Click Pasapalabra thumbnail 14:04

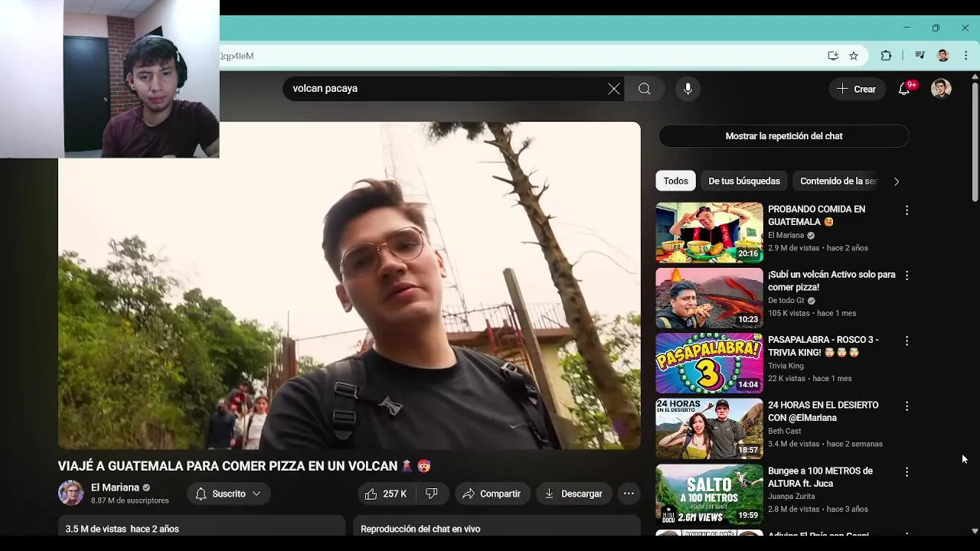(x=709, y=364)
